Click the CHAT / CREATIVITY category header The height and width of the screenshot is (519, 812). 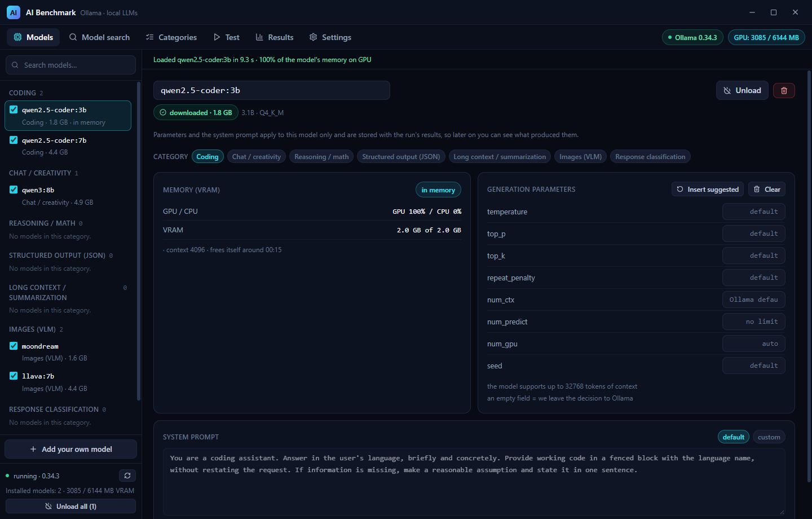click(40, 173)
